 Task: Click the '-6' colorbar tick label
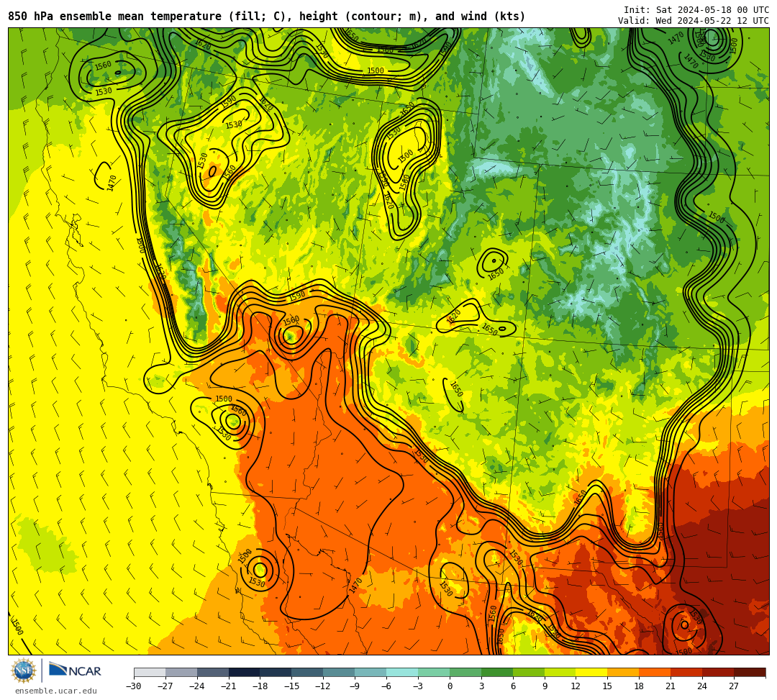coord(386,686)
